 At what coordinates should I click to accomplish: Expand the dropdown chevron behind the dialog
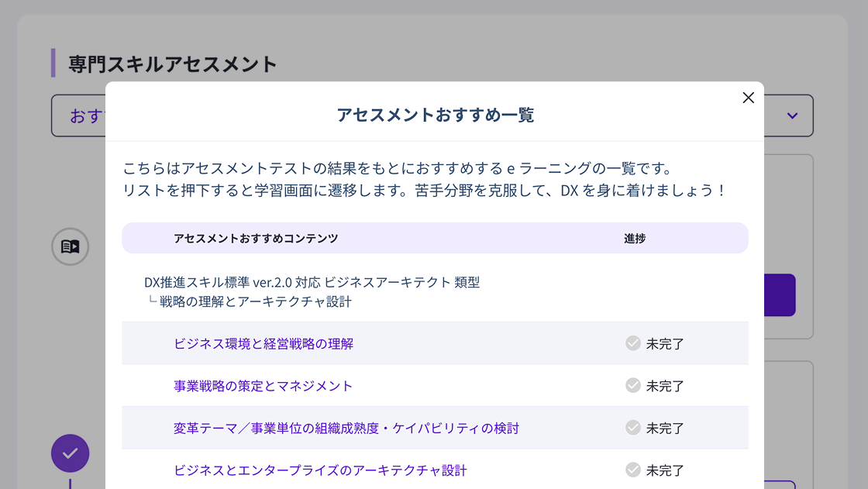(x=792, y=115)
